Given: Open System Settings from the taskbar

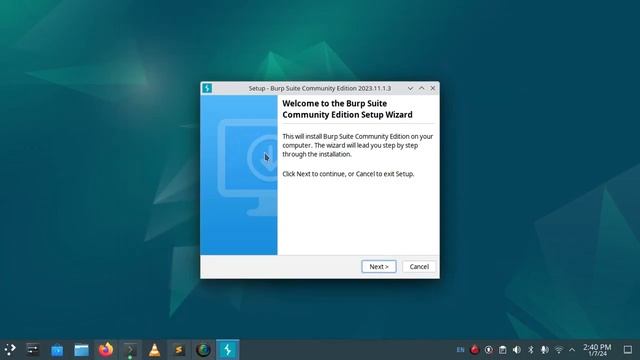Looking at the screenshot, I should click(33, 350).
